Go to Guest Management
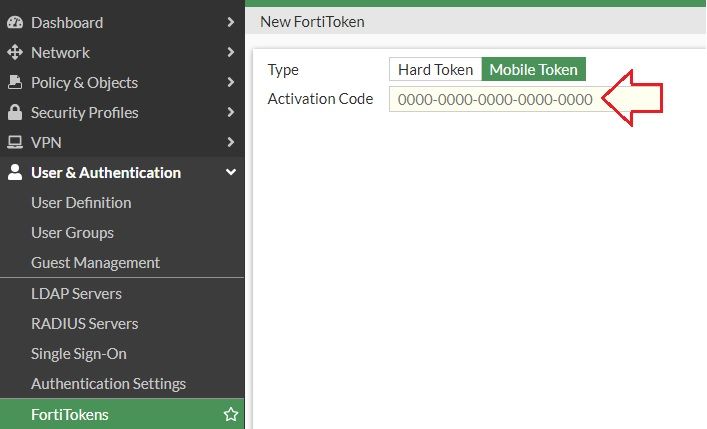Screen dimensions: 707x429 tap(95, 262)
